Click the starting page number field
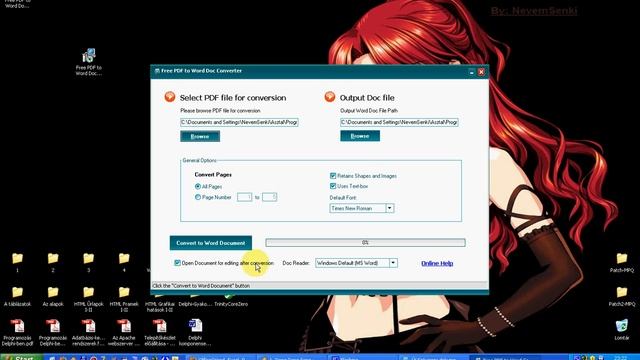Screen dimensions: 640x360 [x=244, y=197]
